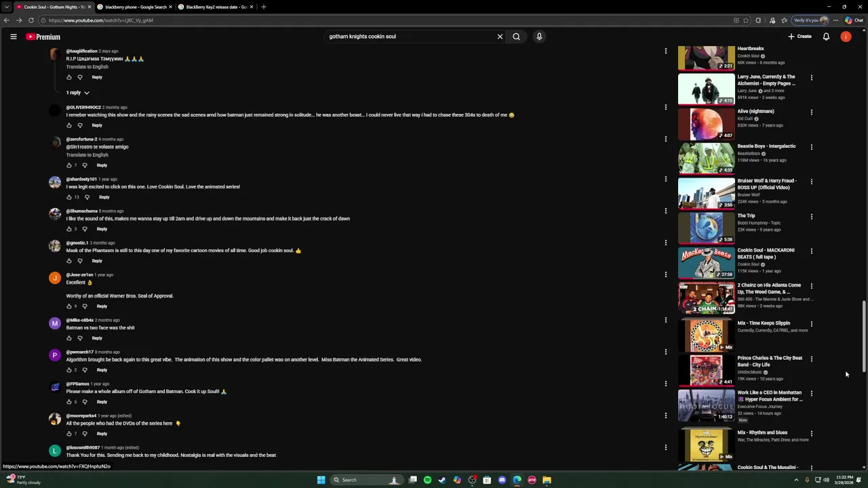Image resolution: width=868 pixels, height=488 pixels.
Task: Start voice search with microphone icon
Action: (539, 37)
